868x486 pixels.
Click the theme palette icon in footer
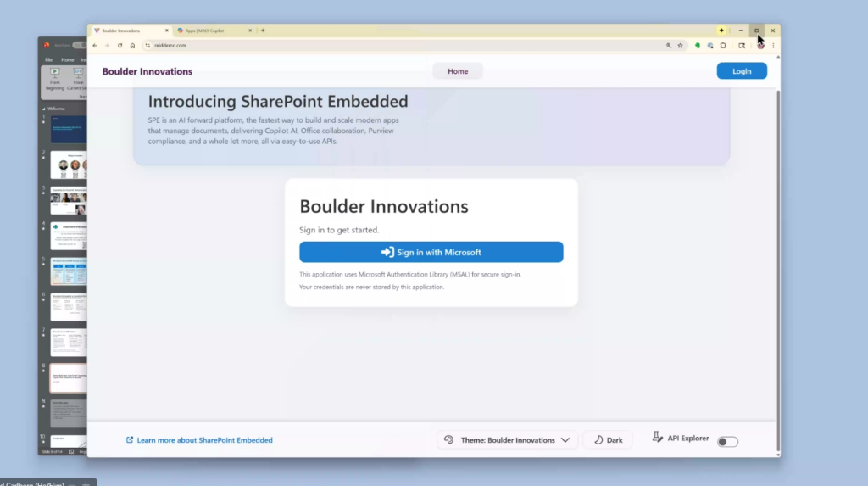(448, 439)
